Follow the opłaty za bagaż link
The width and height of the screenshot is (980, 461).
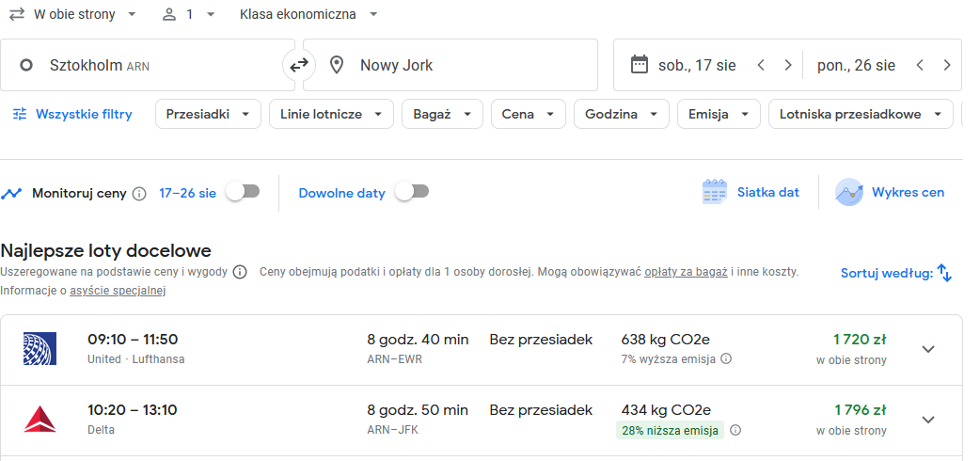coord(686,272)
